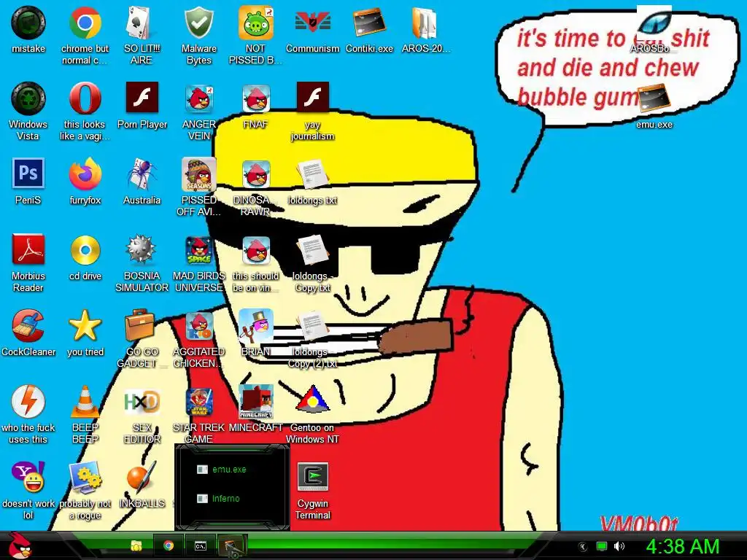747x560 pixels.
Task: Open the 'BEEP BEEP' VLC cone icon
Action: click(85, 402)
